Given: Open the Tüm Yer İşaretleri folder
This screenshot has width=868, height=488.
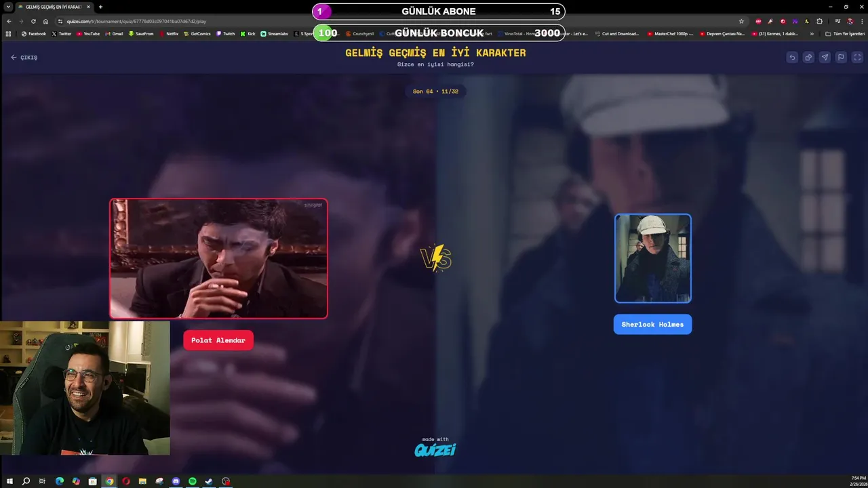Looking at the screenshot, I should click(845, 33).
